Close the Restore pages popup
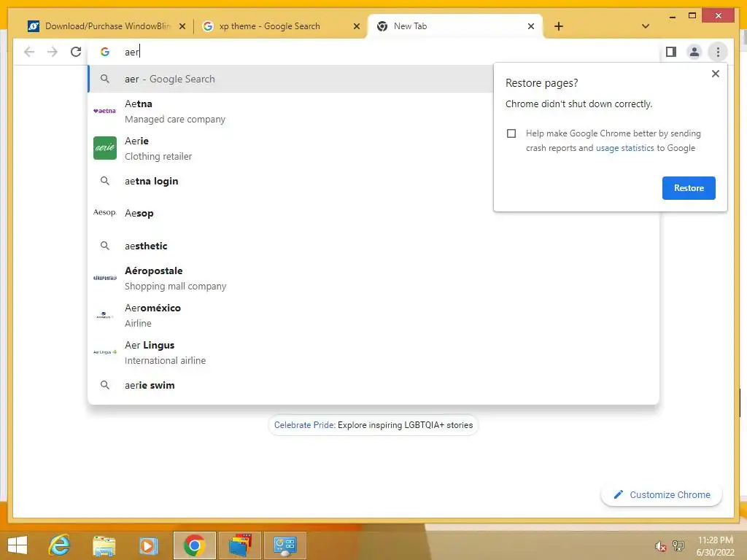The height and width of the screenshot is (560, 747). 715,74
